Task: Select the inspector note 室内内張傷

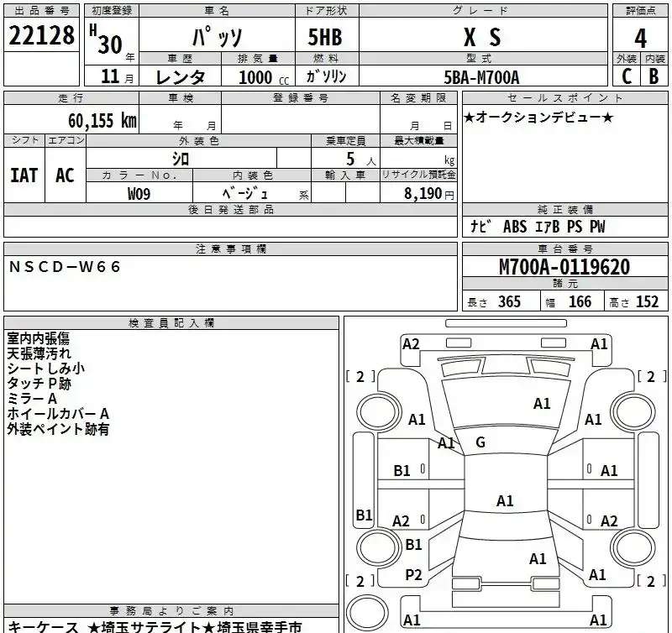Action: [x=38, y=338]
